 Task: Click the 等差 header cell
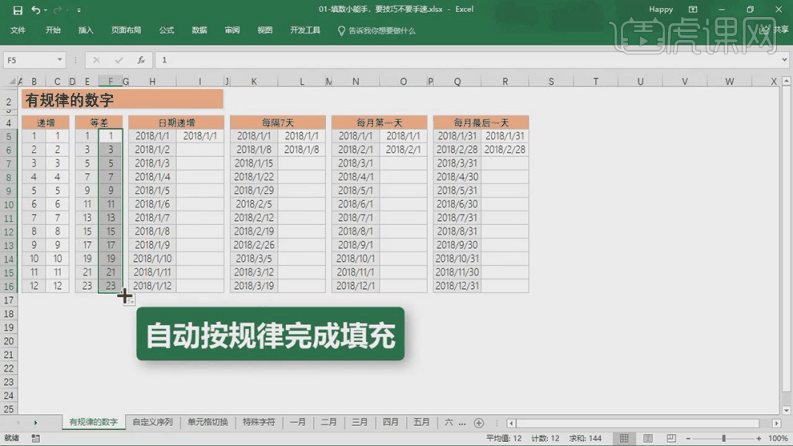tap(99, 122)
